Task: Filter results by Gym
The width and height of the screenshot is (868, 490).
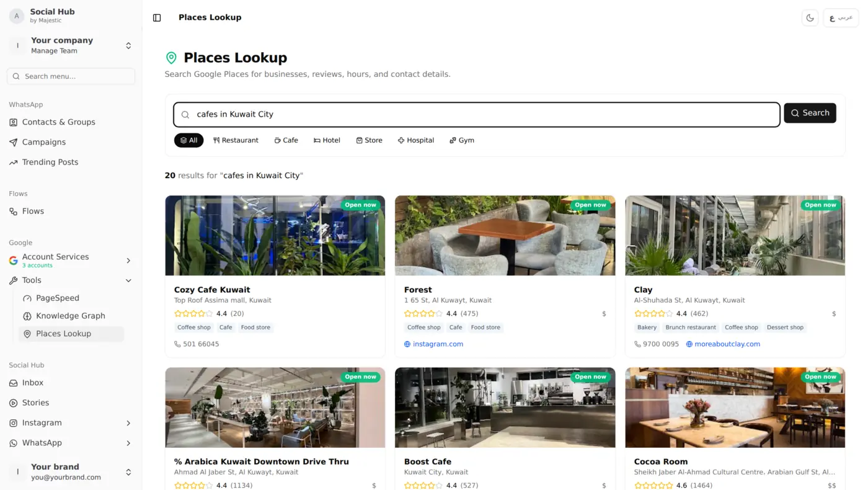Action: pos(462,140)
